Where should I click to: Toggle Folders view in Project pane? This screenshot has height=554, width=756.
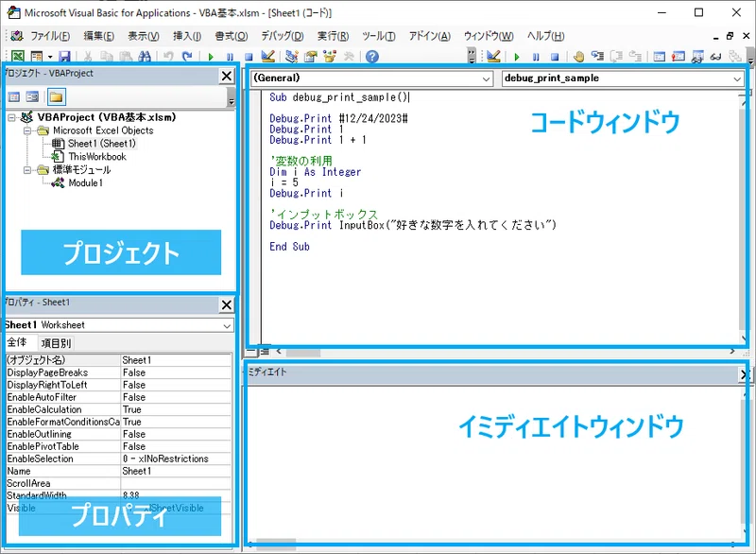tap(57, 97)
